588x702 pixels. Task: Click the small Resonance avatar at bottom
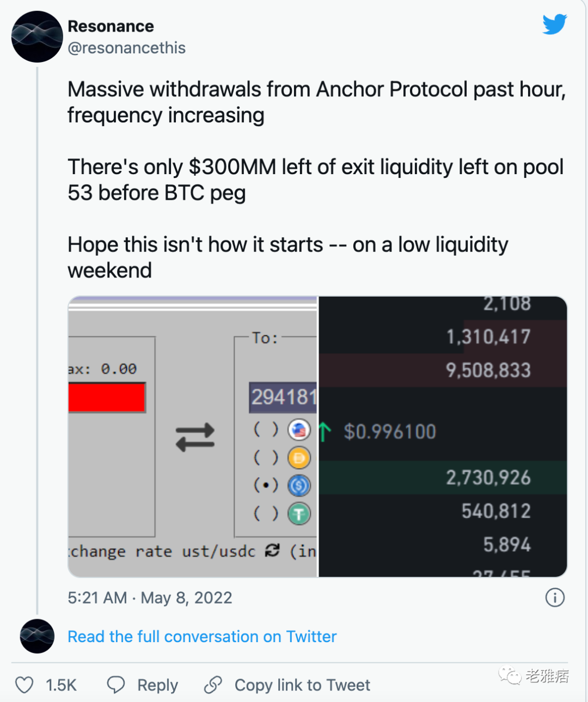pyautogui.click(x=37, y=636)
